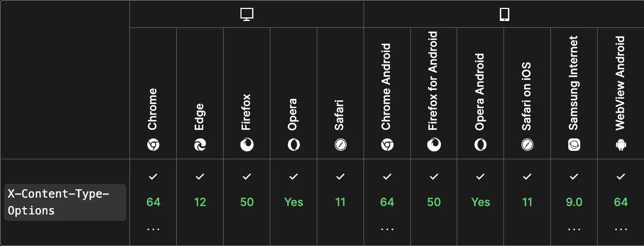This screenshot has width=644, height=246.
Task: Click the WebView Android robot icon
Action: [x=621, y=145]
